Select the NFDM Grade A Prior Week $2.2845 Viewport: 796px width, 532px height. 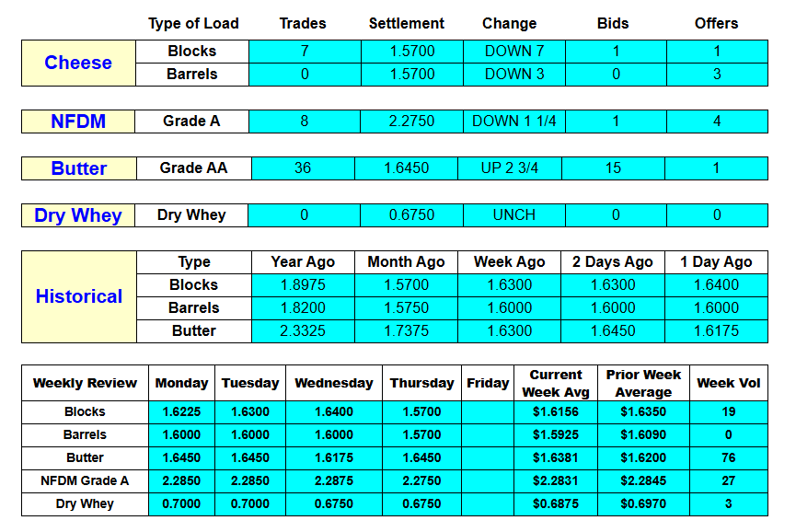click(642, 480)
